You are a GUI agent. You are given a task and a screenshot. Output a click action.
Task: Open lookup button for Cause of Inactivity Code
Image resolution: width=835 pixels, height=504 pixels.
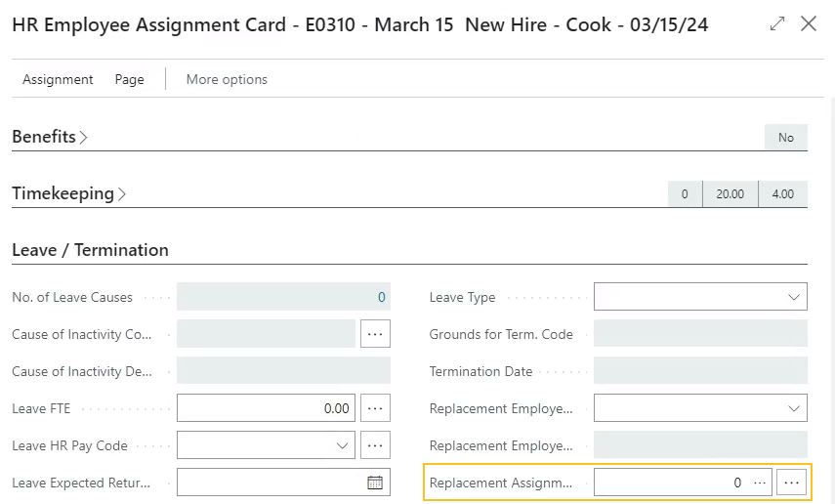pos(375,334)
